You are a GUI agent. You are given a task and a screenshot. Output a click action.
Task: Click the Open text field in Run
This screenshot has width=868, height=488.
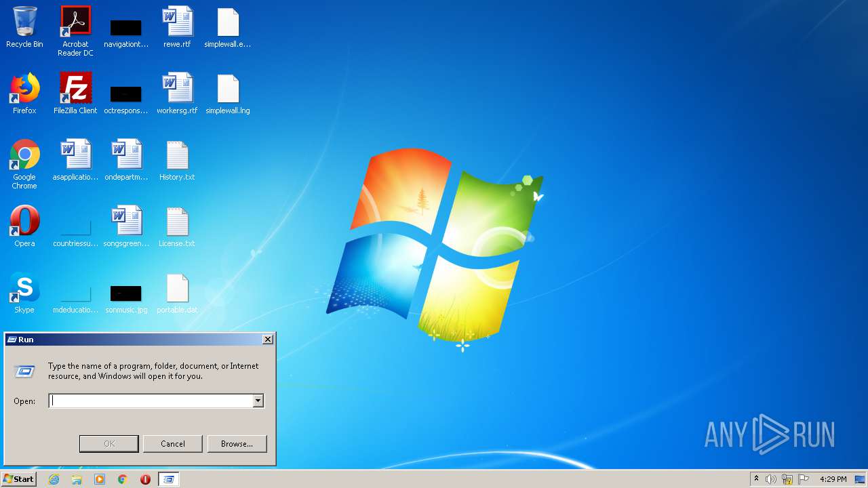pyautogui.click(x=151, y=401)
